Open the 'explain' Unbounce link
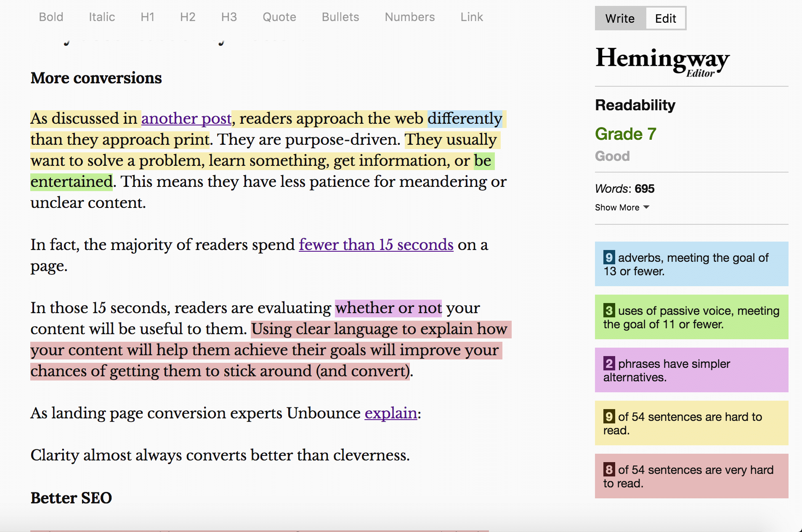Screen dimensions: 802x532 tap(391, 413)
